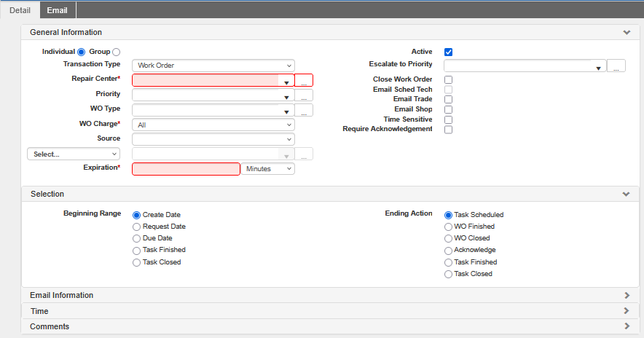644x338 pixels.
Task: Select the Group radio button
Action: [117, 52]
